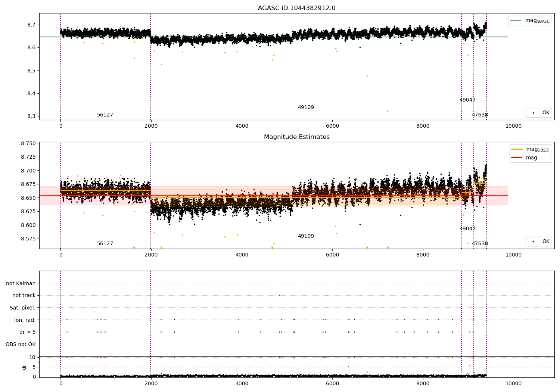This screenshot has width=560, height=392.
Task: Click the '4000' x-tick under the bottom plot
Action: 242,383
